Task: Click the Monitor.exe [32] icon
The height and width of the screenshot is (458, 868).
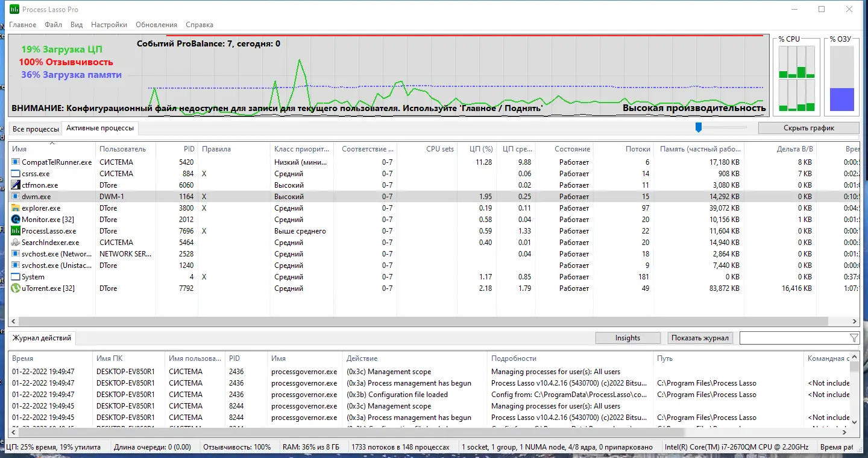Action: (16, 219)
